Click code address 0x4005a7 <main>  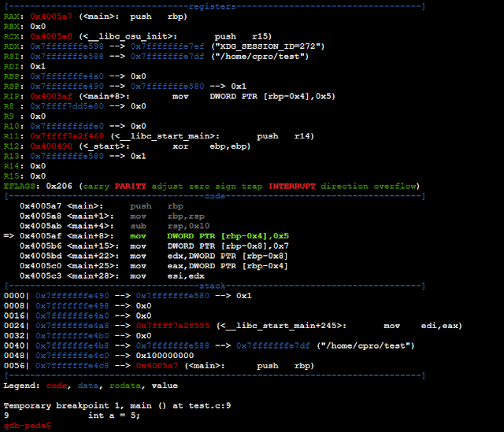coord(61,206)
